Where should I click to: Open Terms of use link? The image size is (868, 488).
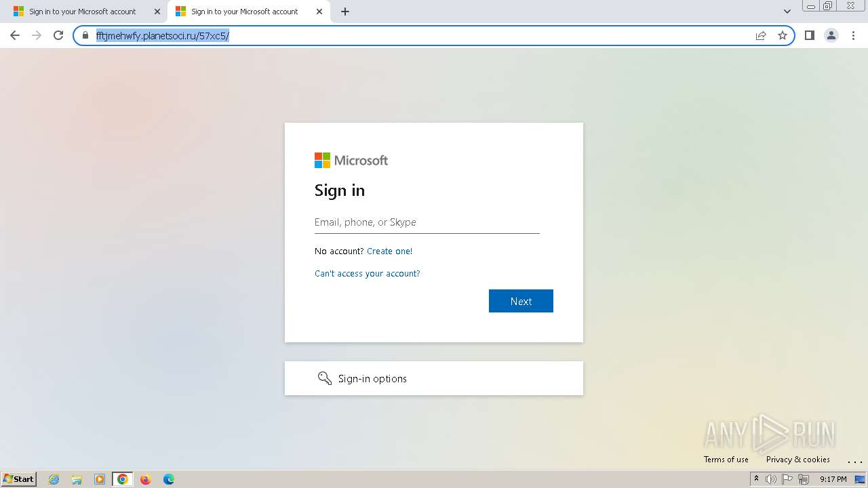pyautogui.click(x=726, y=460)
